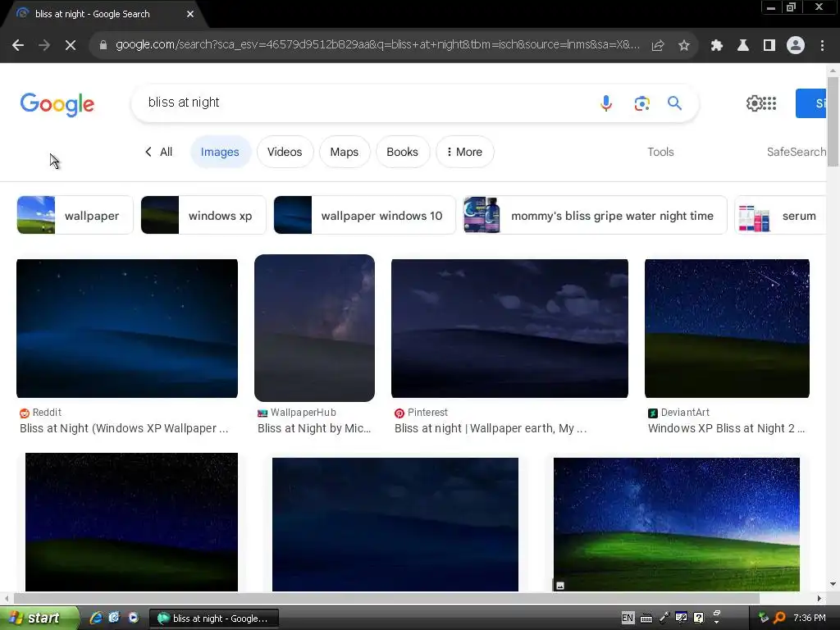This screenshot has width=840, height=630.
Task: Click the scroll down arrow
Action: [833, 584]
